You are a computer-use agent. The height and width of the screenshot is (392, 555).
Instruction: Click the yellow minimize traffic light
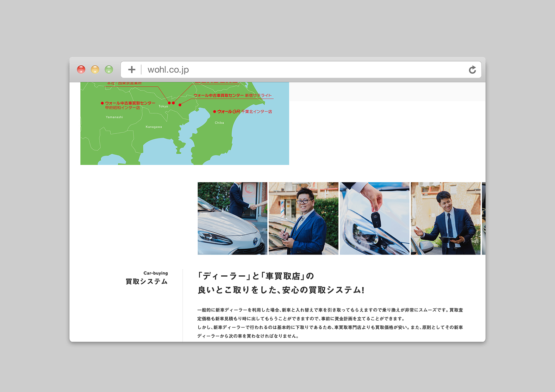[x=96, y=70]
